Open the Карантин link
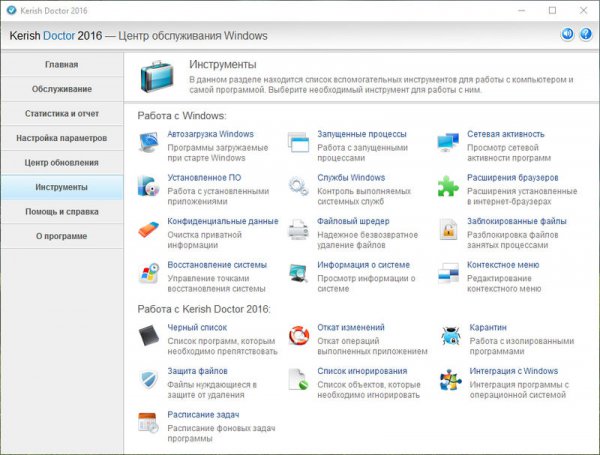 (488, 328)
